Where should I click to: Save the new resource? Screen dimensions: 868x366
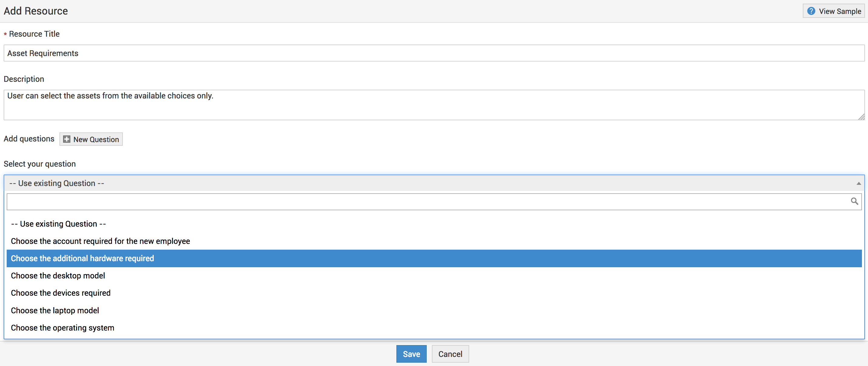[x=411, y=354]
